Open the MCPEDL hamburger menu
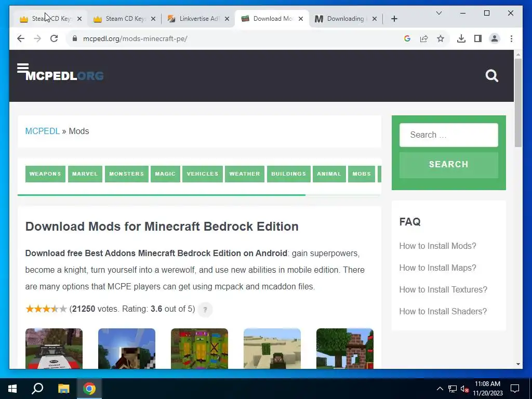 (23, 68)
